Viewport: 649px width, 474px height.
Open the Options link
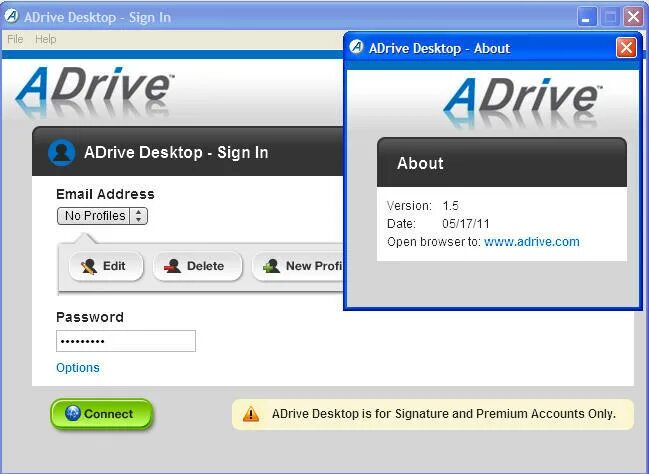point(78,368)
